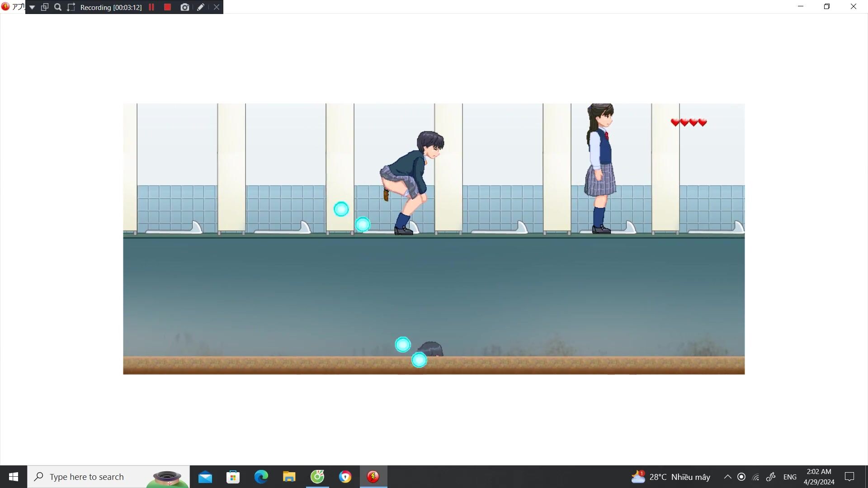Click the recorder magnifier zoom icon

[x=58, y=7]
